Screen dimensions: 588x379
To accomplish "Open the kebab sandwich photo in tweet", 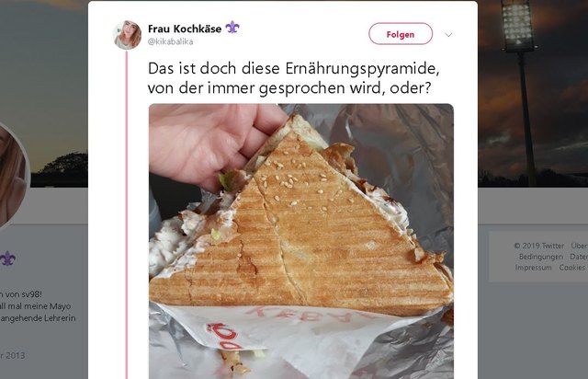I will [x=301, y=241].
